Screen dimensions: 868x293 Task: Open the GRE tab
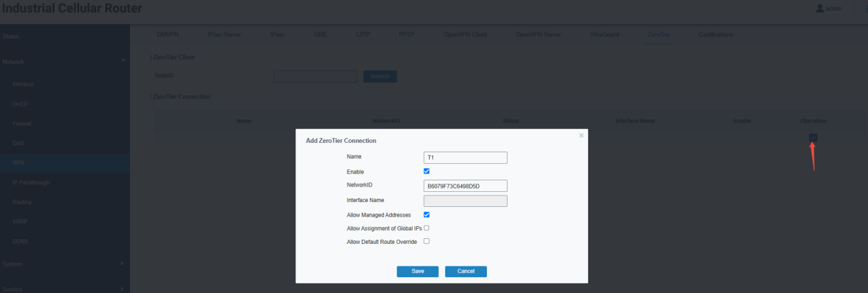320,34
